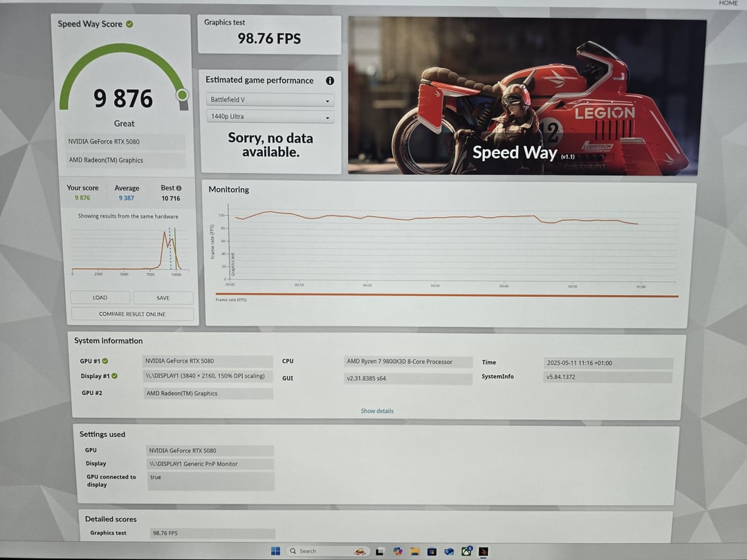Viewport: 747px width, 560px height.
Task: Click the info icon beside Estimated game performance
Action: tap(330, 80)
